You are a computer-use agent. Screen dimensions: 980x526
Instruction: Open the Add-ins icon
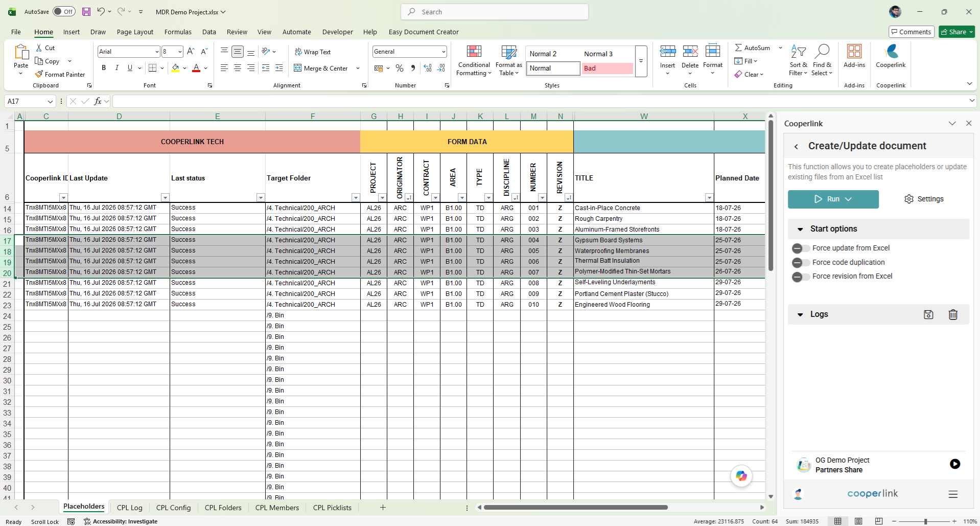854,56
